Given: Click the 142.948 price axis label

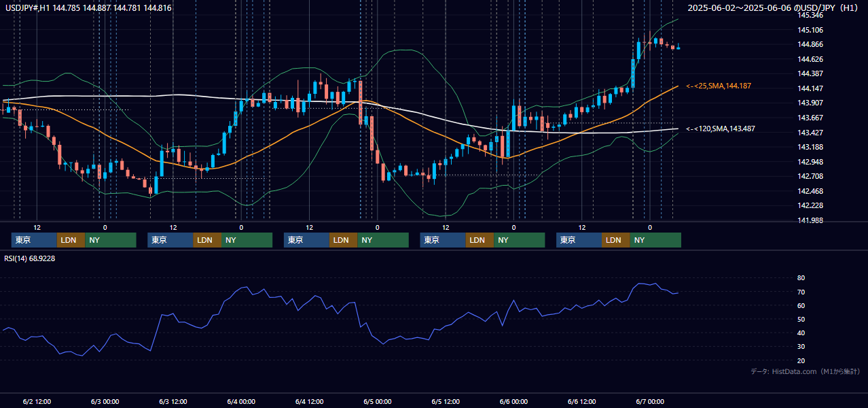Looking at the screenshot, I should [810, 162].
